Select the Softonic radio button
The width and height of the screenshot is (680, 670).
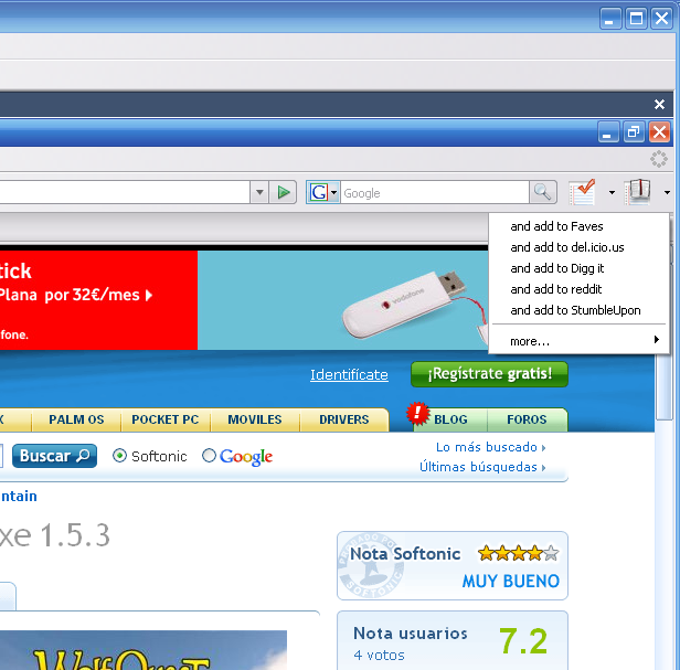click(x=120, y=456)
